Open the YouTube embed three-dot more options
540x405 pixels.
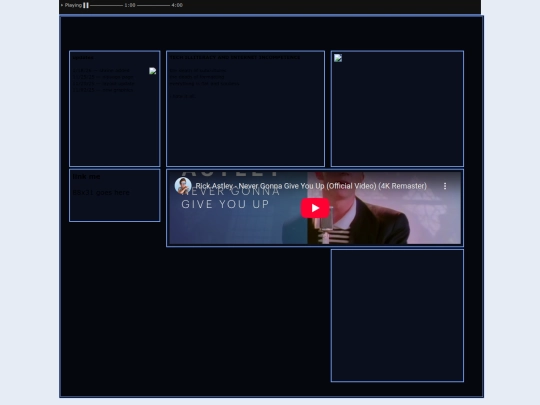[445, 186]
